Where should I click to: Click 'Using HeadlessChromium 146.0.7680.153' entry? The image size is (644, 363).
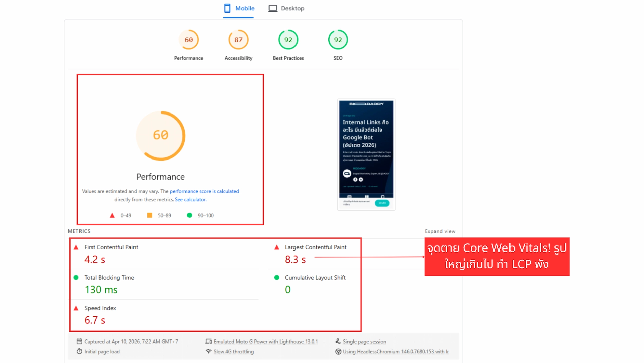click(396, 352)
